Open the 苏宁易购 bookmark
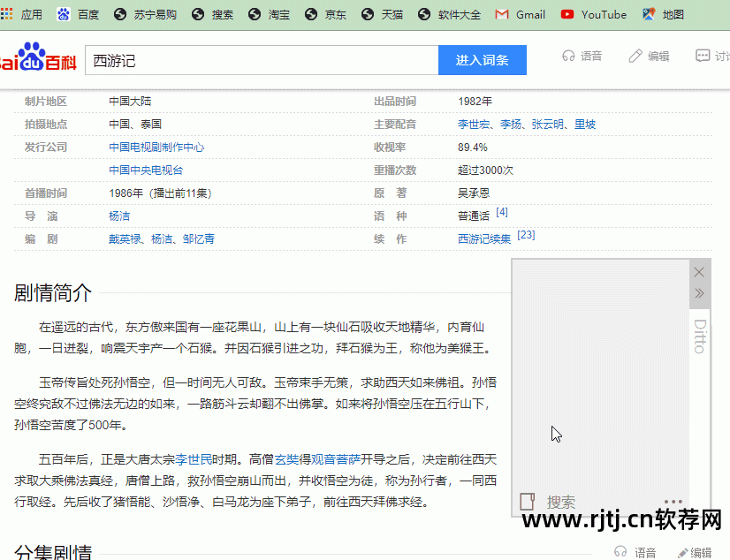This screenshot has width=730, height=560. (x=145, y=14)
